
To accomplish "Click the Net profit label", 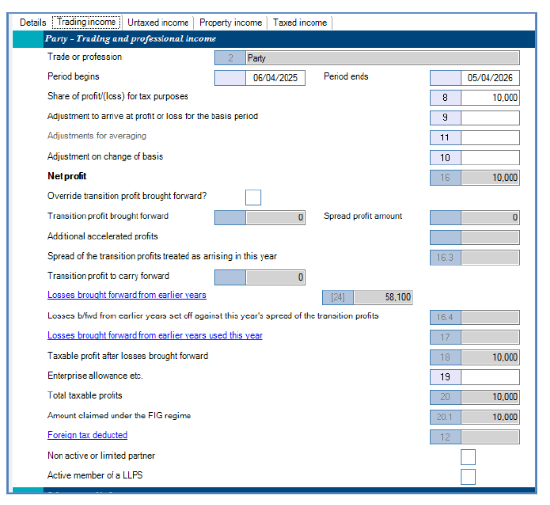I will [x=67, y=176].
